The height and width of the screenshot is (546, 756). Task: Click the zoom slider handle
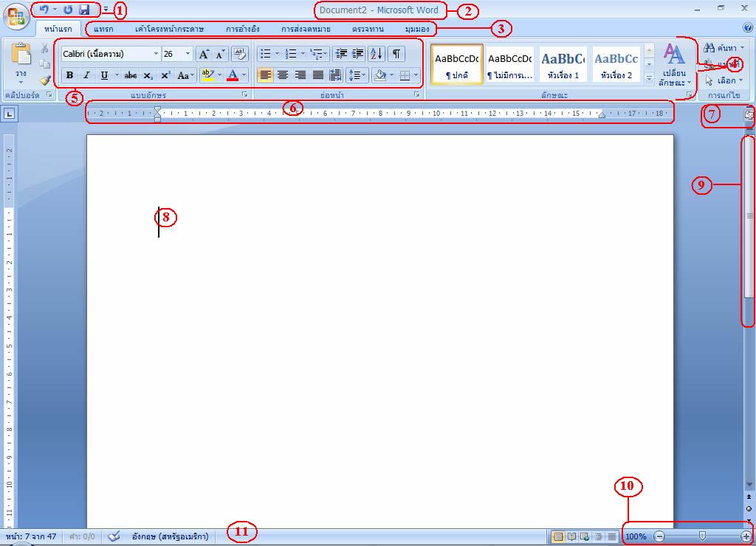702,536
